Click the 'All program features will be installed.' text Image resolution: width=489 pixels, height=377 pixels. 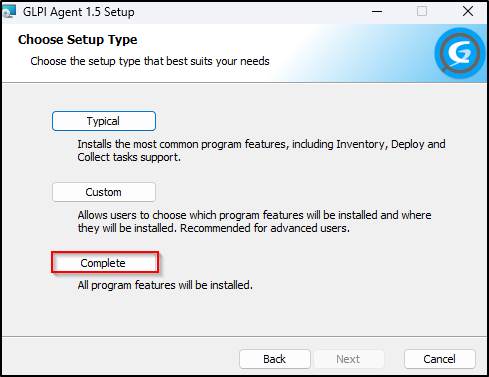pos(165,285)
